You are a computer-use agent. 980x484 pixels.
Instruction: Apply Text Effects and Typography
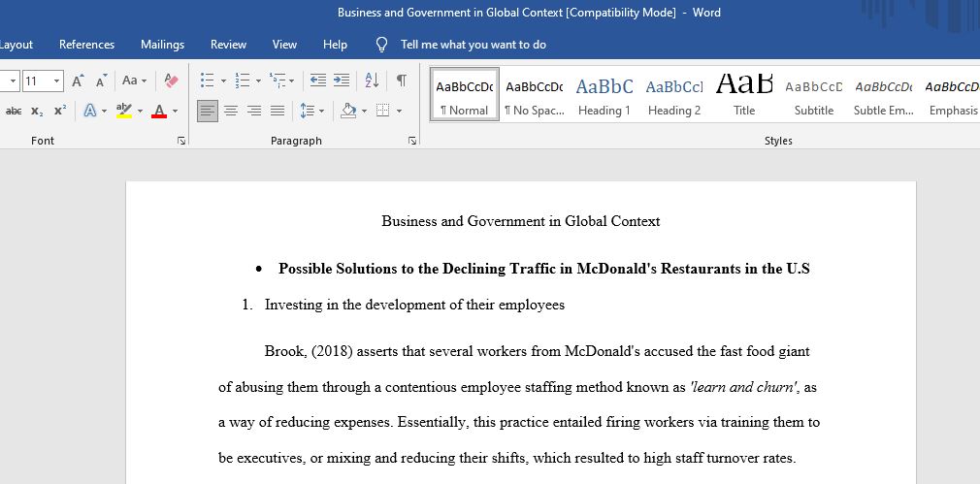coord(90,112)
